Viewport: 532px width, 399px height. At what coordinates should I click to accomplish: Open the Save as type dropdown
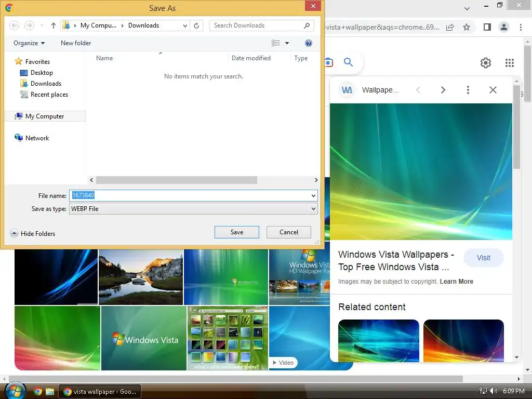[313, 209]
